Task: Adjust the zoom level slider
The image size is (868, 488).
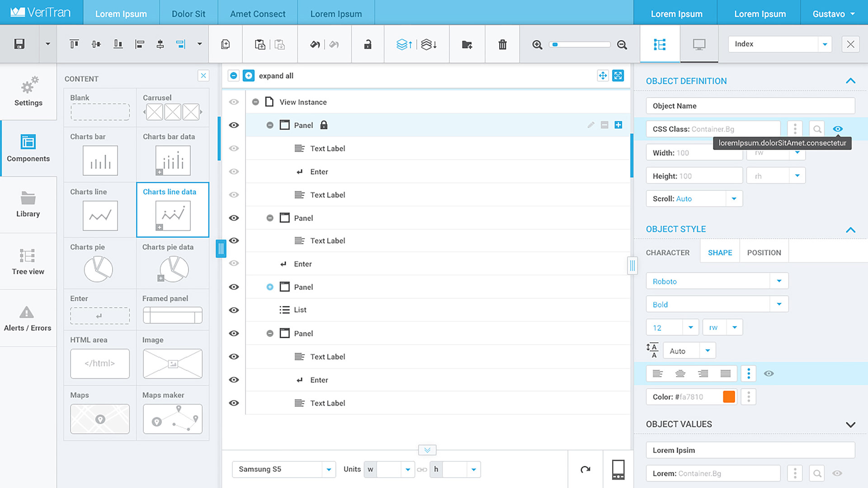Action: pos(580,44)
